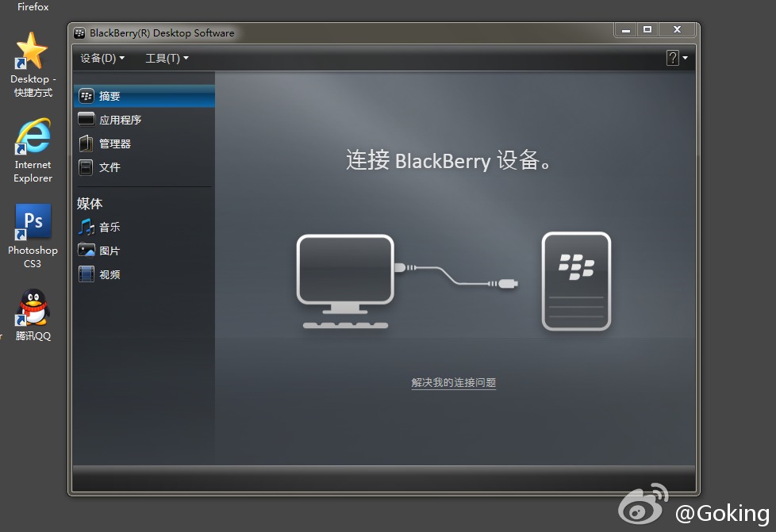Click the film strip icon beside 视频
Screen dimensions: 776x532
click(86, 274)
